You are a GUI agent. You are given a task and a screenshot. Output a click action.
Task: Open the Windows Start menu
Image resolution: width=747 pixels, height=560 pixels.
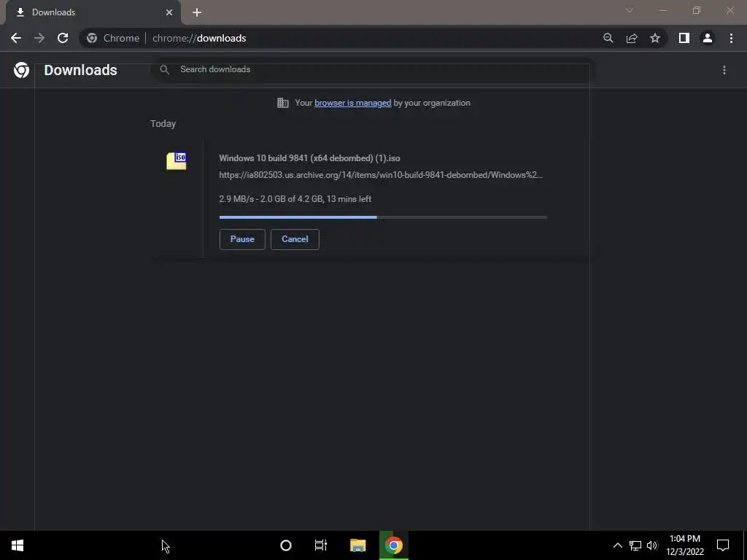point(18,545)
